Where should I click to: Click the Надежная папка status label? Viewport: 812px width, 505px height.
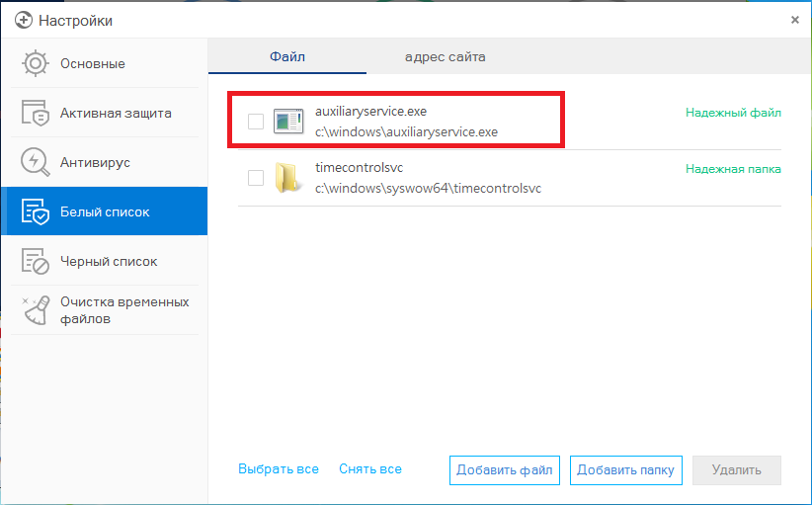coord(733,169)
